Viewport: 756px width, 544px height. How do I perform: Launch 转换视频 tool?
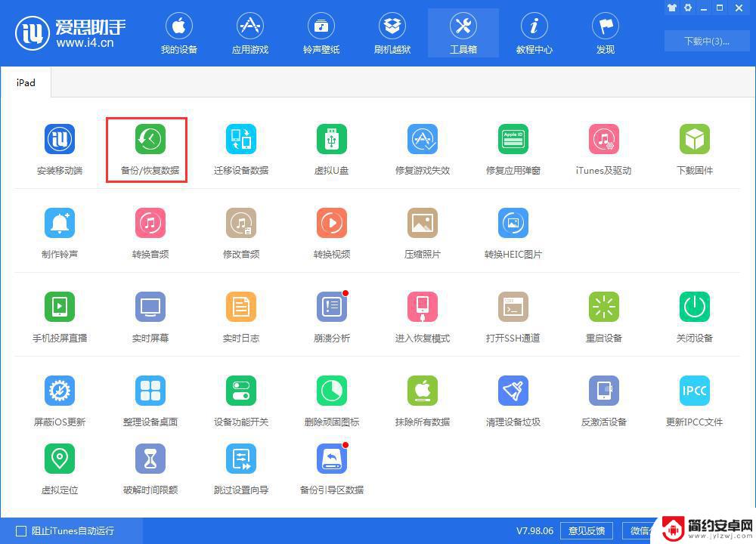332,223
